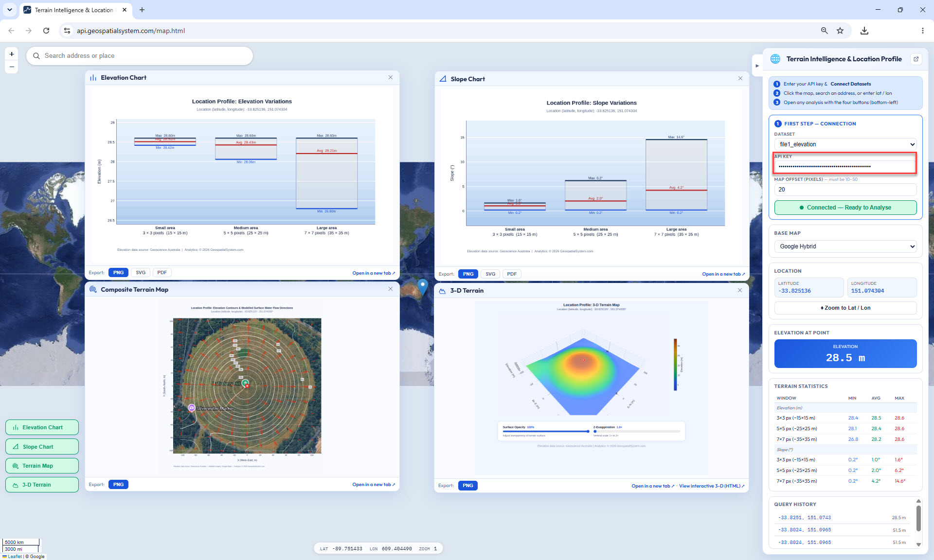This screenshot has height=560, width=934.
Task: Close the Slope Chart panel
Action: coord(740,78)
